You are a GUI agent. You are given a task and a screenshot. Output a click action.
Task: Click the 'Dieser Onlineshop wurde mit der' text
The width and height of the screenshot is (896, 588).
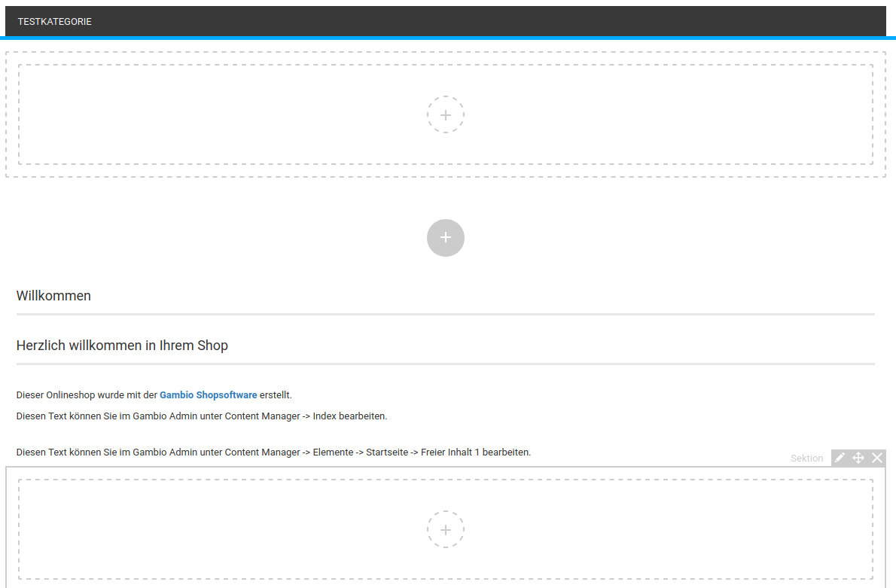coord(87,395)
